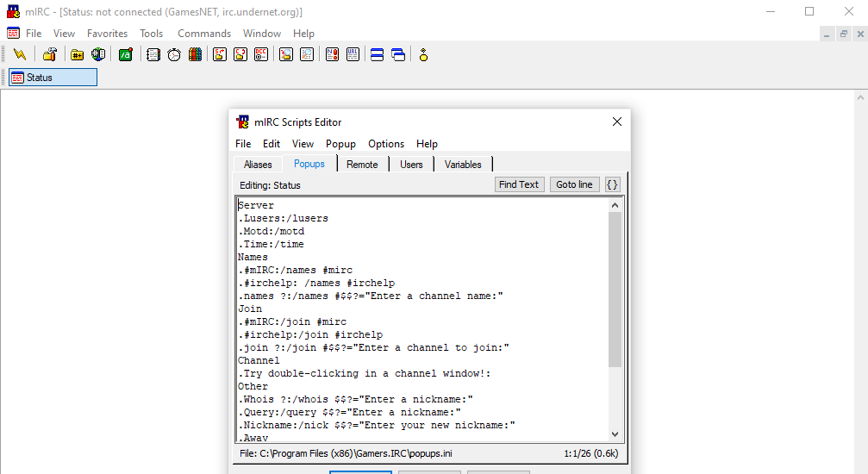This screenshot has height=474, width=868.
Task: Open Scripts Editor Edit menu
Action: click(x=272, y=143)
